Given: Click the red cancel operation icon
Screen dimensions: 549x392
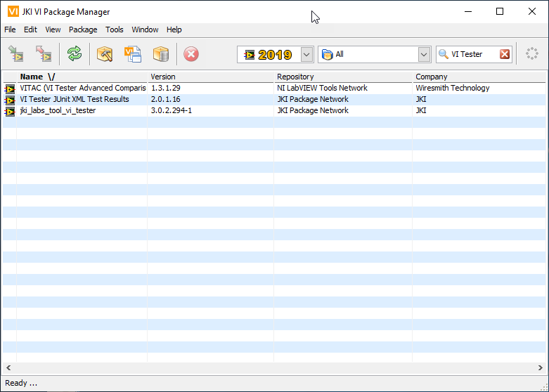Looking at the screenshot, I should pyautogui.click(x=191, y=54).
